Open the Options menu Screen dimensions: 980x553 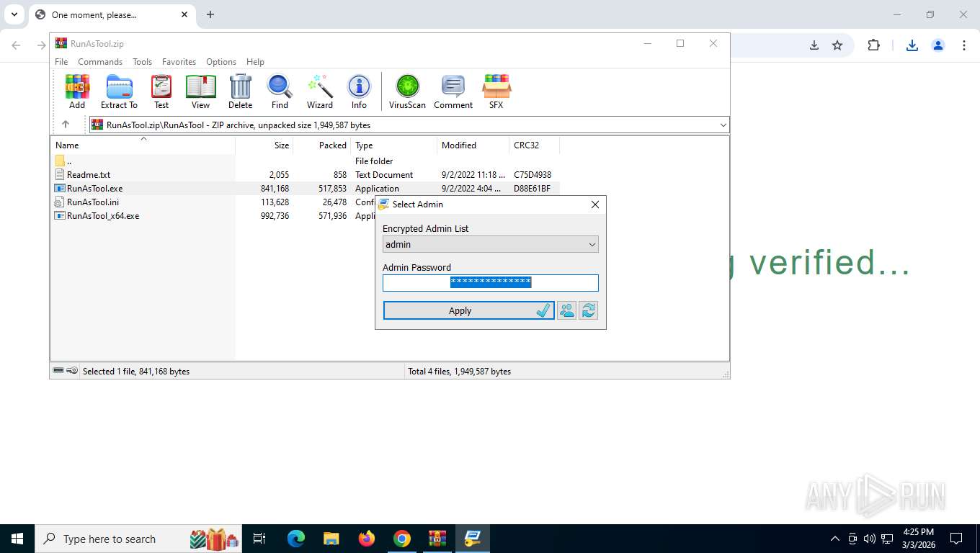point(221,62)
